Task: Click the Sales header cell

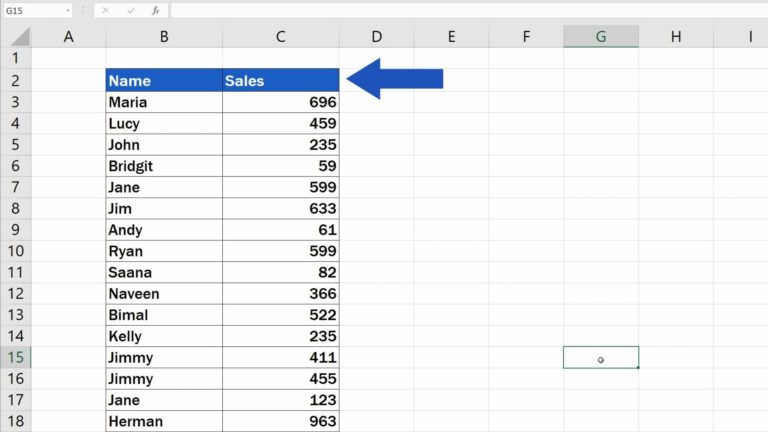Action: click(x=281, y=81)
